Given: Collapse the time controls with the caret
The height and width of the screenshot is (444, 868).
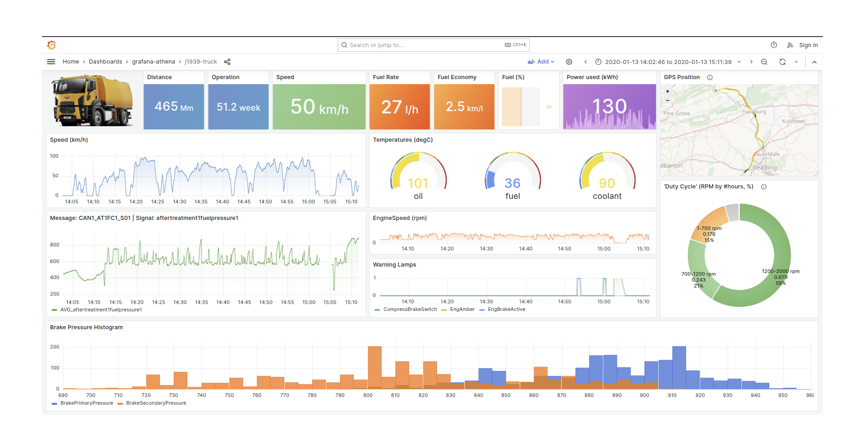Looking at the screenshot, I should (814, 61).
